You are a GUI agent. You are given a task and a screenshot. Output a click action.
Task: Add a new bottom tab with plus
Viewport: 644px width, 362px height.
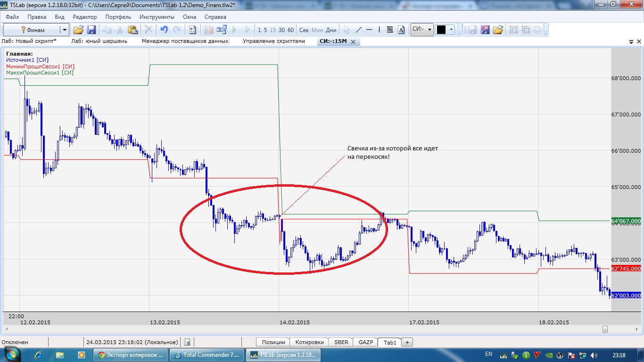pyautogui.click(x=407, y=342)
